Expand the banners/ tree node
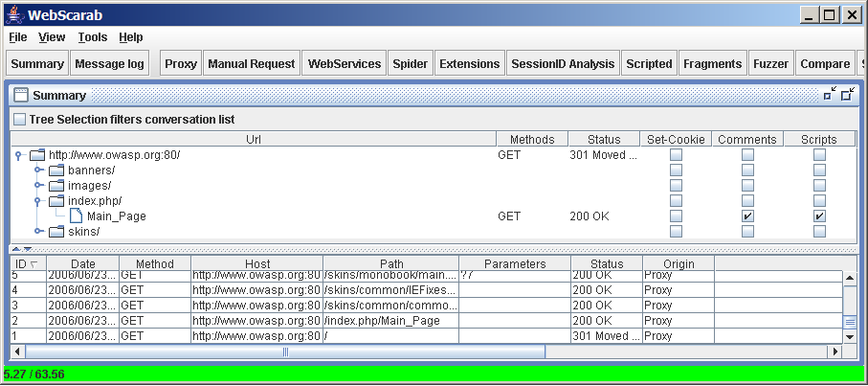 [x=38, y=170]
